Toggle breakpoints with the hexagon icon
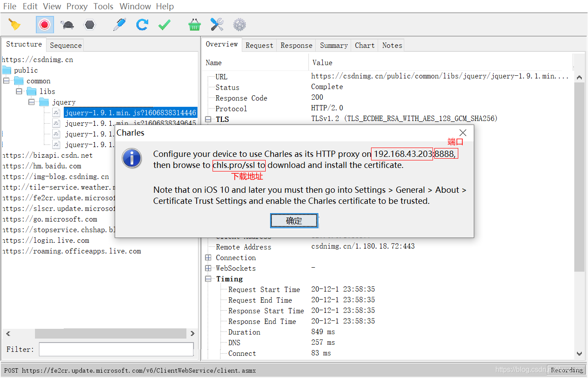 coord(90,25)
